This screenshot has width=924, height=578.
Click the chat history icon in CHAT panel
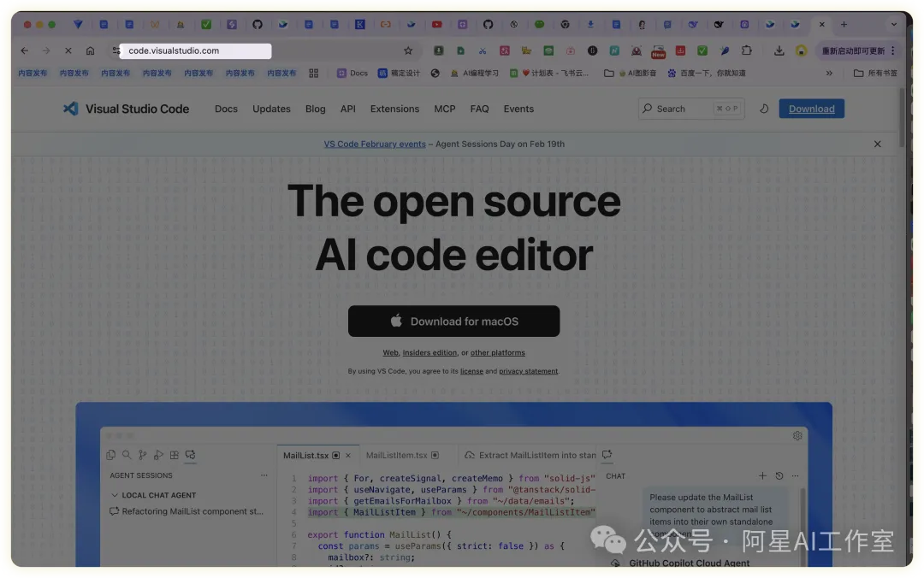[x=779, y=475]
